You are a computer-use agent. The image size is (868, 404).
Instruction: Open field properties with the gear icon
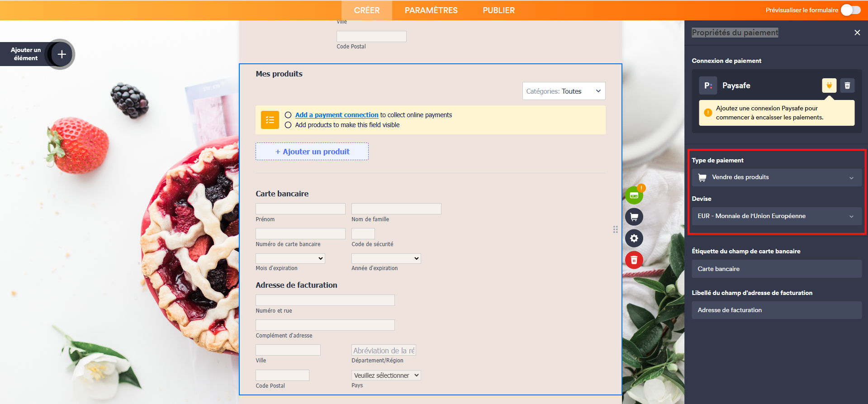[x=634, y=238]
